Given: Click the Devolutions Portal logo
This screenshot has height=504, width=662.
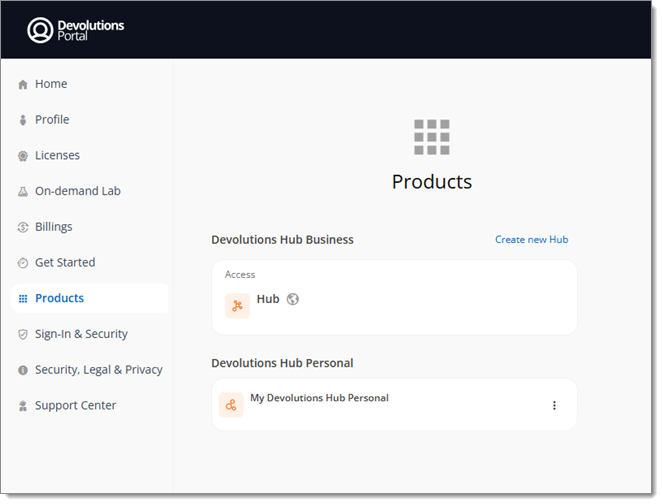Looking at the screenshot, I should (76, 30).
